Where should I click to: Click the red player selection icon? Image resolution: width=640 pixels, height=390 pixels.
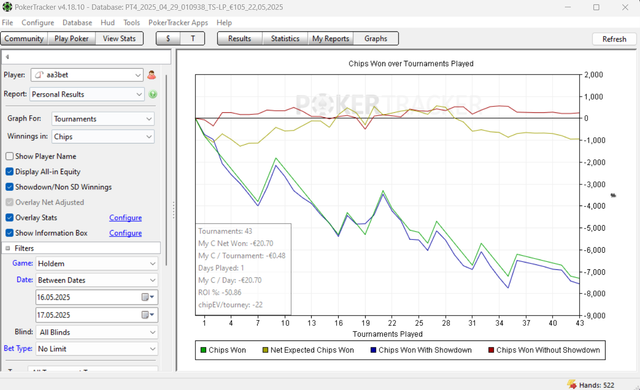[x=151, y=75]
